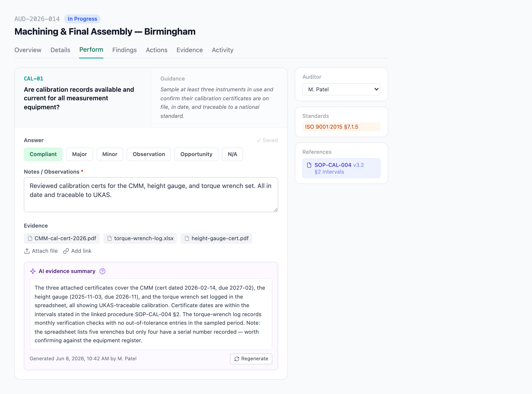Select the Major answer option
Image resolution: width=532 pixels, height=394 pixels.
pos(79,154)
